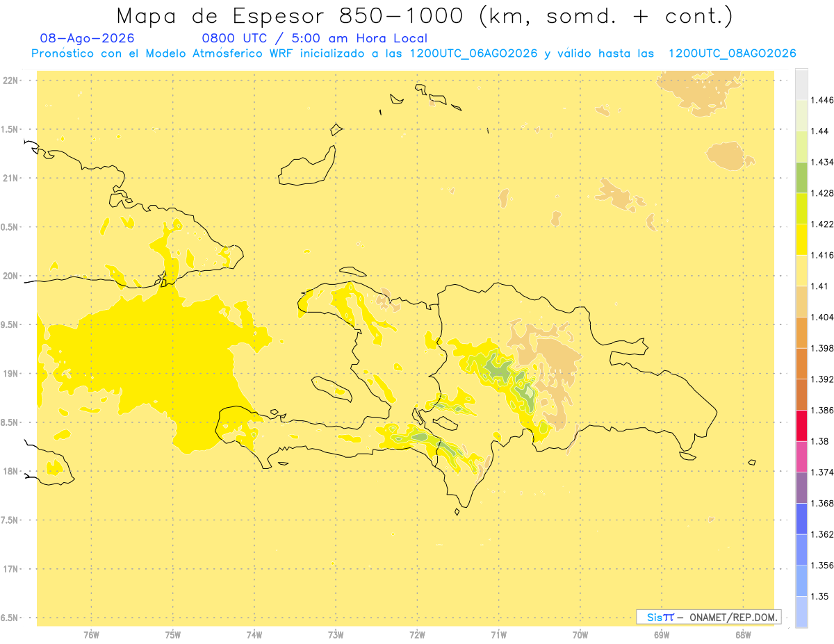The image size is (834, 644).
Task: Click the legend value '1.374'
Action: [821, 472]
